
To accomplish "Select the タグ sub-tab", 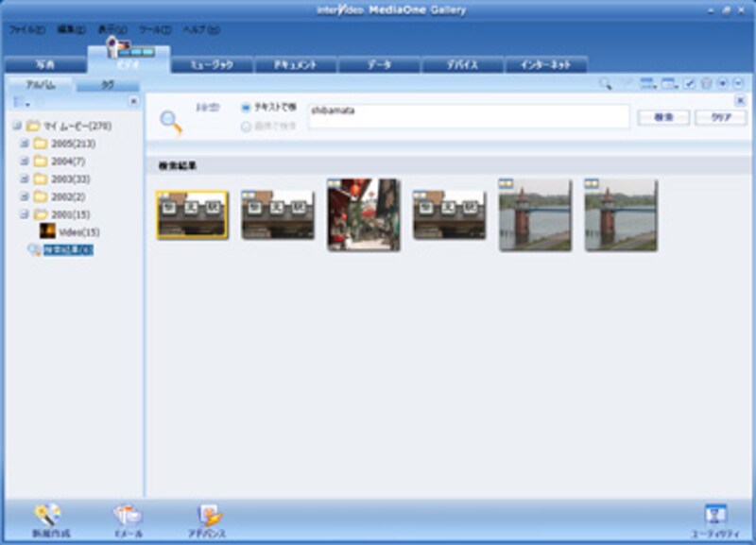I will (x=108, y=85).
